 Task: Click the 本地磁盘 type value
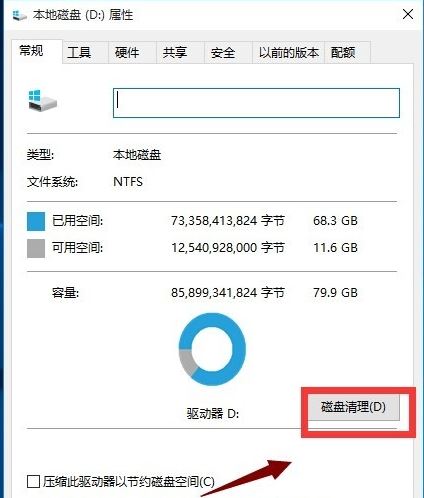(137, 155)
